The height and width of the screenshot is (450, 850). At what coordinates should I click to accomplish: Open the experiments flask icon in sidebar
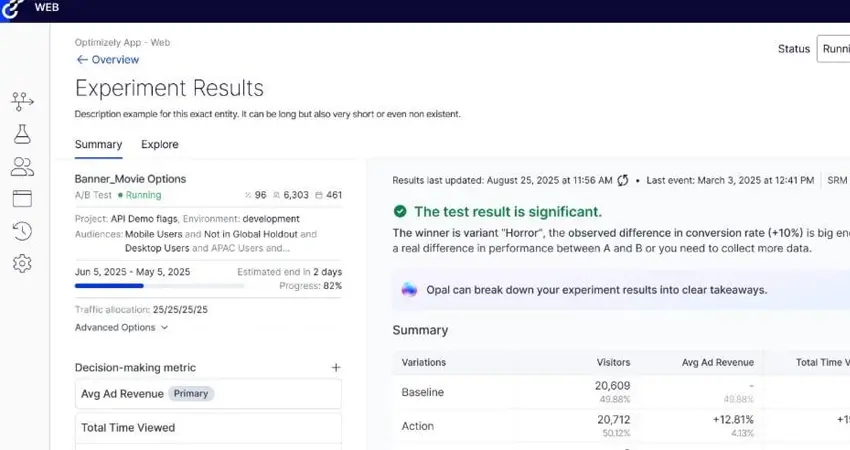coord(22,133)
